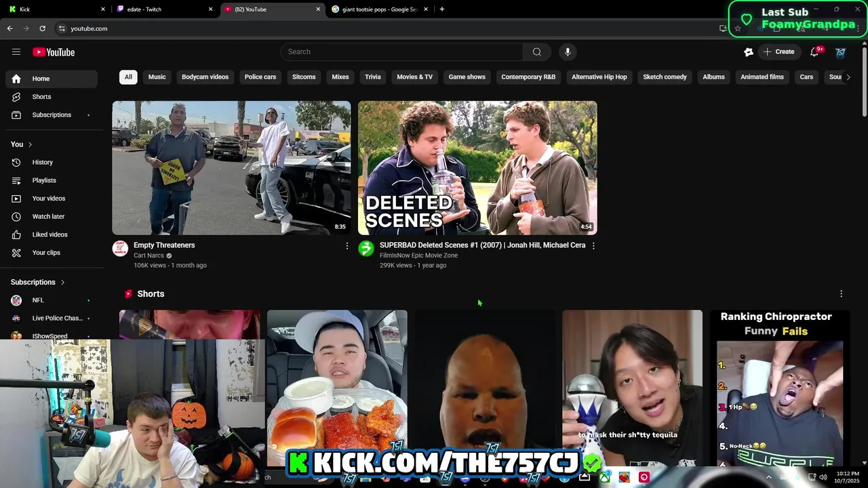Select the Police cars chip
Image resolution: width=868 pixels, height=488 pixels.
pyautogui.click(x=260, y=77)
